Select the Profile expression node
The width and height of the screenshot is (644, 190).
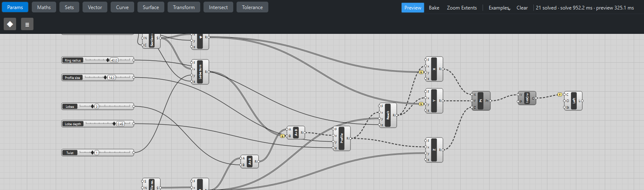[x=342, y=138]
